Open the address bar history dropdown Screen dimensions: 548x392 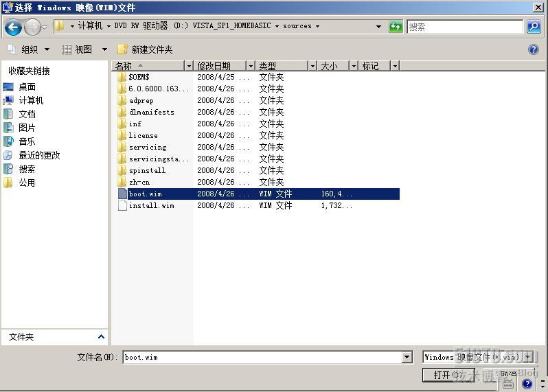tap(378, 27)
